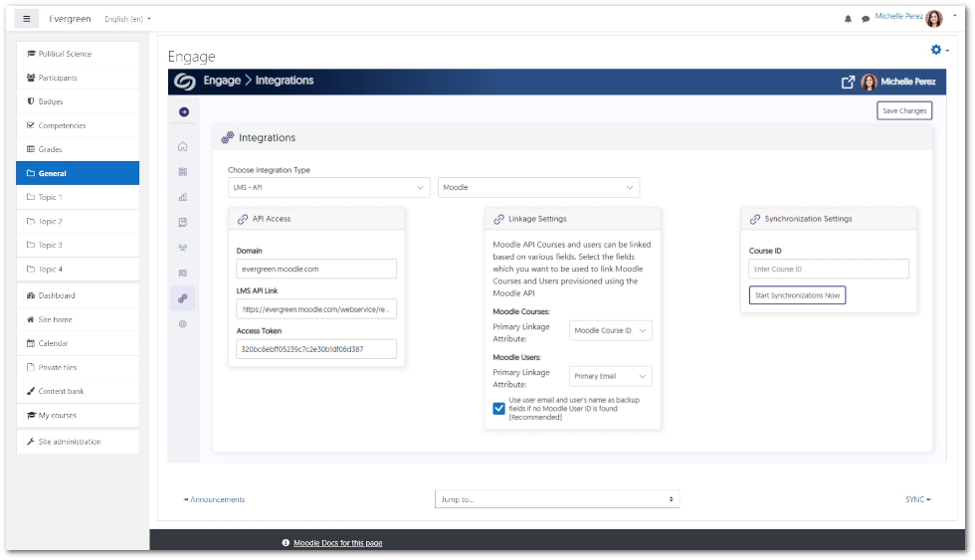This screenshot has width=975, height=560.
Task: Go to Topic 2
Action: pos(78,221)
